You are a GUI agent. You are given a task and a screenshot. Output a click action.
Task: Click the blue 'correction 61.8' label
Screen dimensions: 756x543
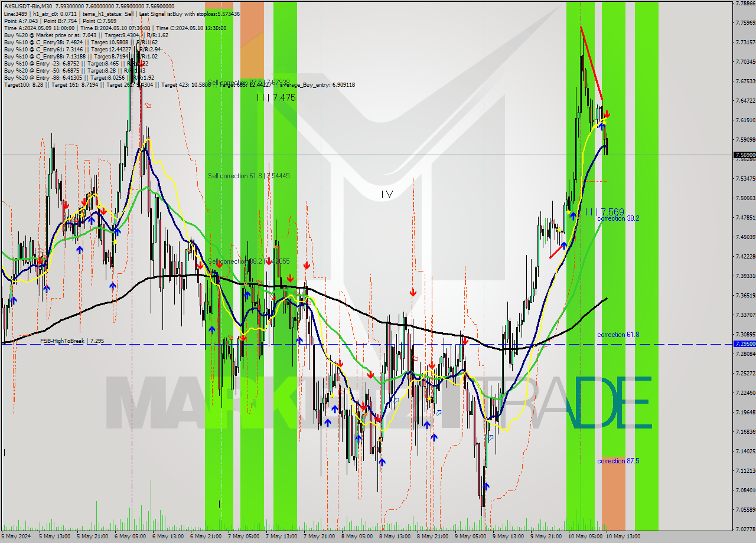(x=618, y=335)
